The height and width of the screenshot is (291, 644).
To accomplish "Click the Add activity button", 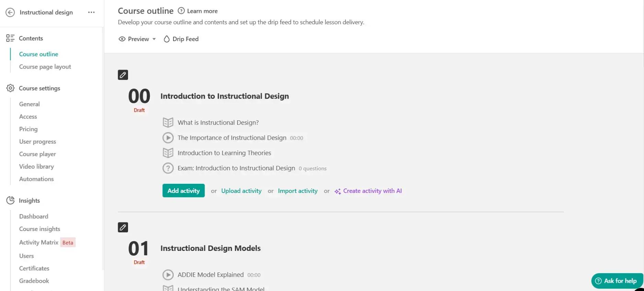I will [x=184, y=191].
